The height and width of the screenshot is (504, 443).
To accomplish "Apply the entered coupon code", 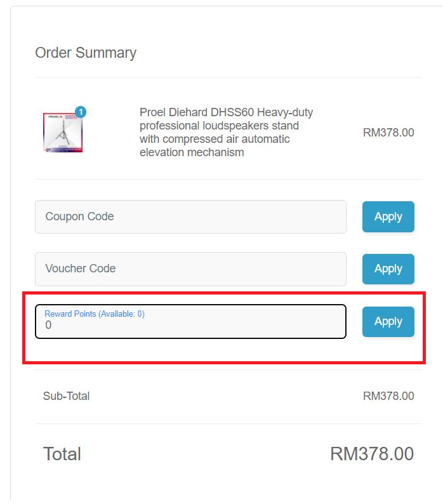I will click(388, 216).
